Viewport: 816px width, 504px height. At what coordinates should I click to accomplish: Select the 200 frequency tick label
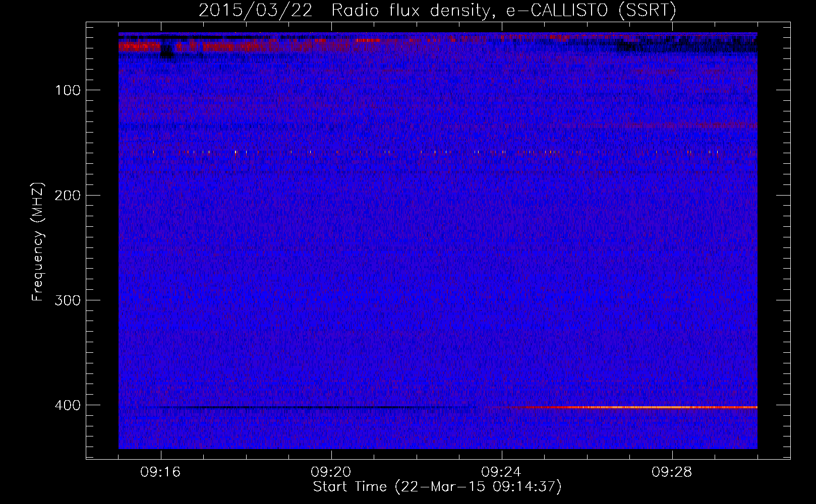coord(67,195)
